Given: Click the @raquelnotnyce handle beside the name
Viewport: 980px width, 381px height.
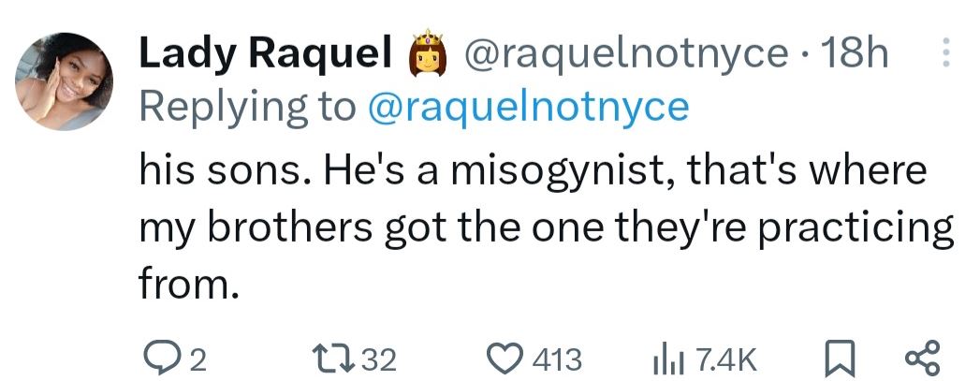Looking at the screenshot, I should click(x=625, y=55).
